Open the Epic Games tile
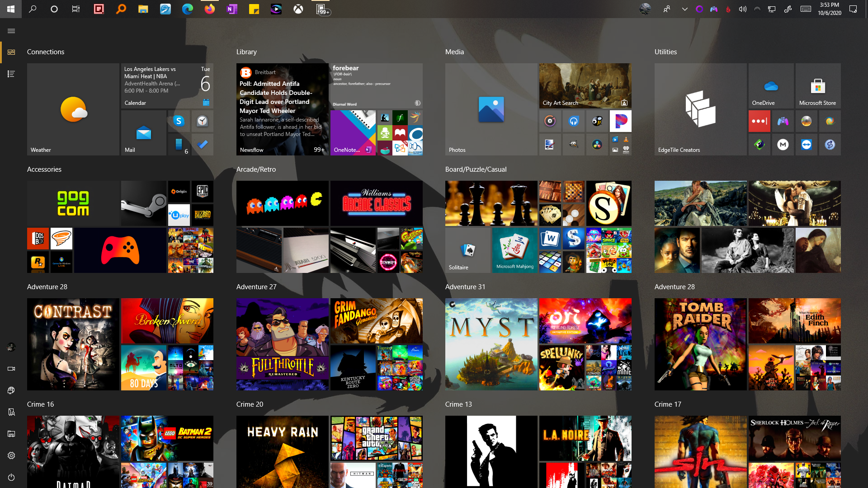The height and width of the screenshot is (488, 868). (202, 192)
